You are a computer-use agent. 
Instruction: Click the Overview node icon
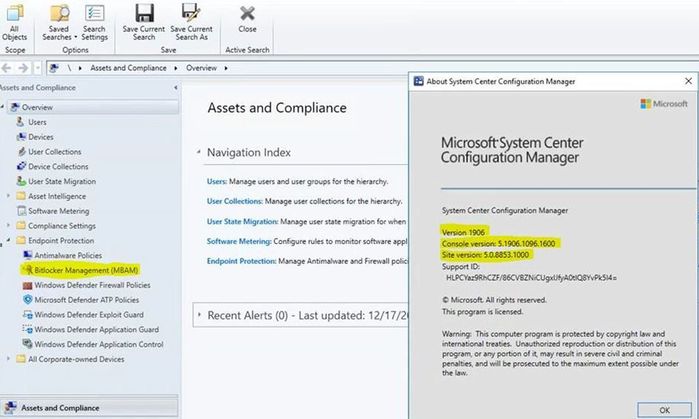tap(15, 107)
